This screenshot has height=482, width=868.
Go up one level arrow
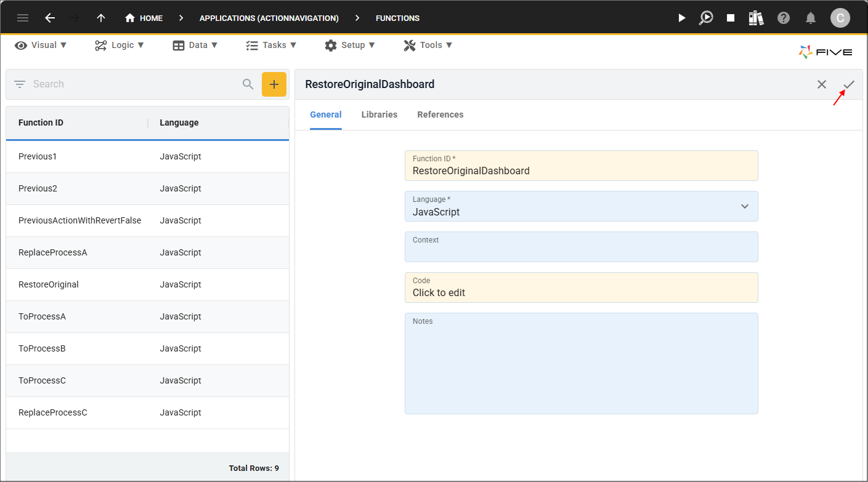pyautogui.click(x=101, y=18)
